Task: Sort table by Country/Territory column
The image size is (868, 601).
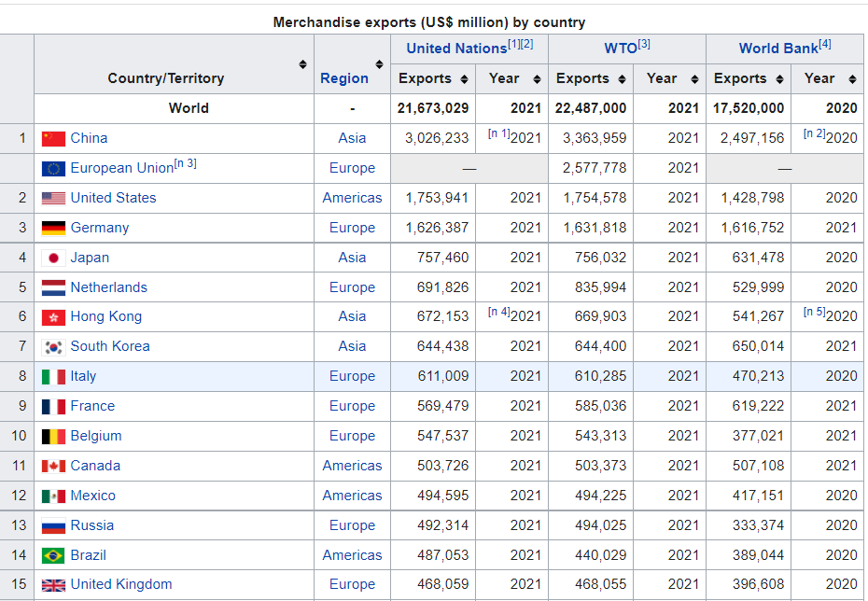Action: click(x=302, y=64)
